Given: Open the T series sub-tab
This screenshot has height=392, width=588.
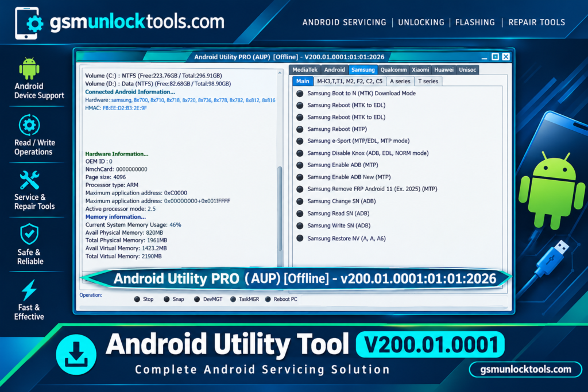Looking at the screenshot, I should [x=428, y=81].
